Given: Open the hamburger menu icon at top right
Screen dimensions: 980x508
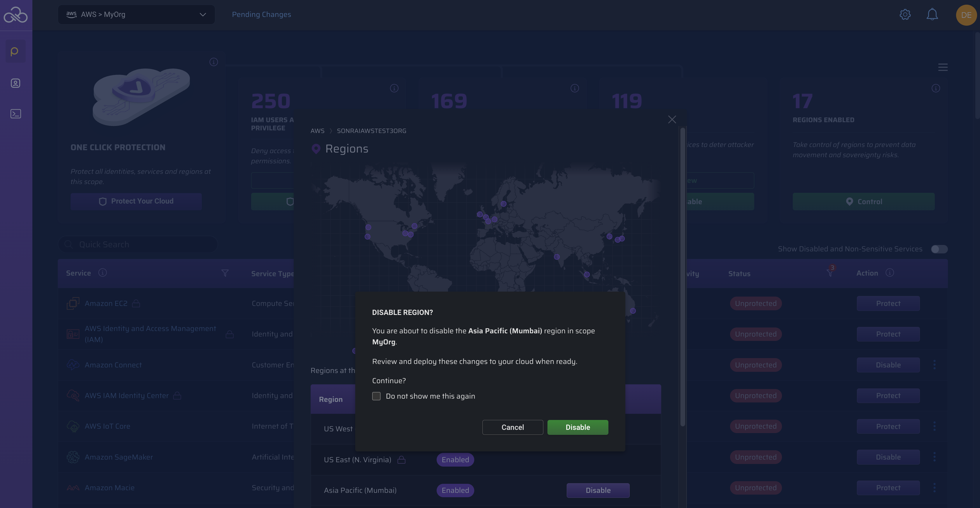Looking at the screenshot, I should [943, 67].
